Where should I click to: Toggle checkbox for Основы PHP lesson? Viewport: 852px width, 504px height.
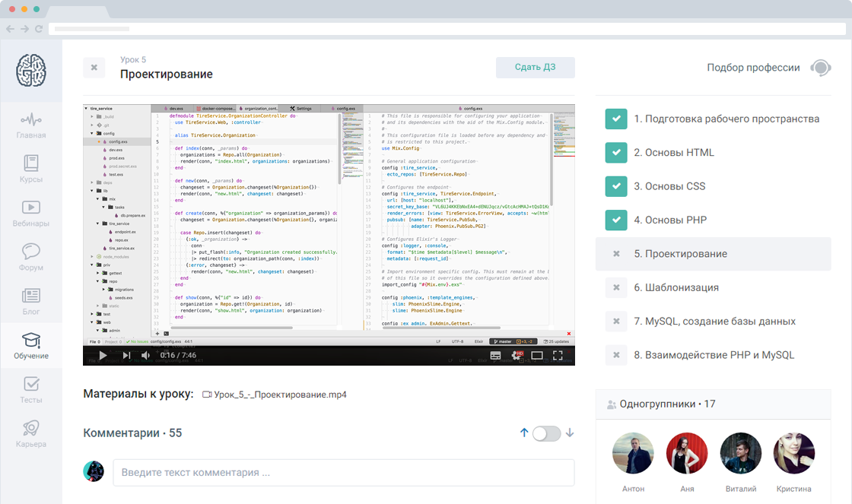click(x=615, y=220)
